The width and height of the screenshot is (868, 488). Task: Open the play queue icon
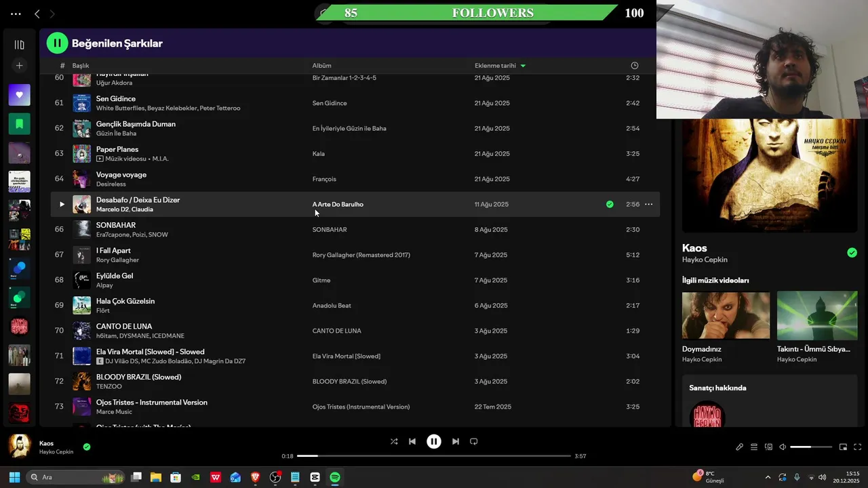pyautogui.click(x=754, y=447)
